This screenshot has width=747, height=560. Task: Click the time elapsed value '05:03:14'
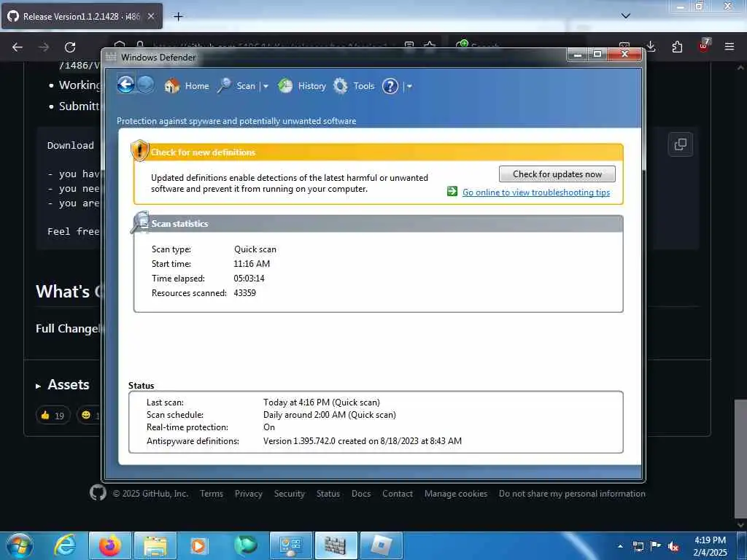pyautogui.click(x=249, y=279)
